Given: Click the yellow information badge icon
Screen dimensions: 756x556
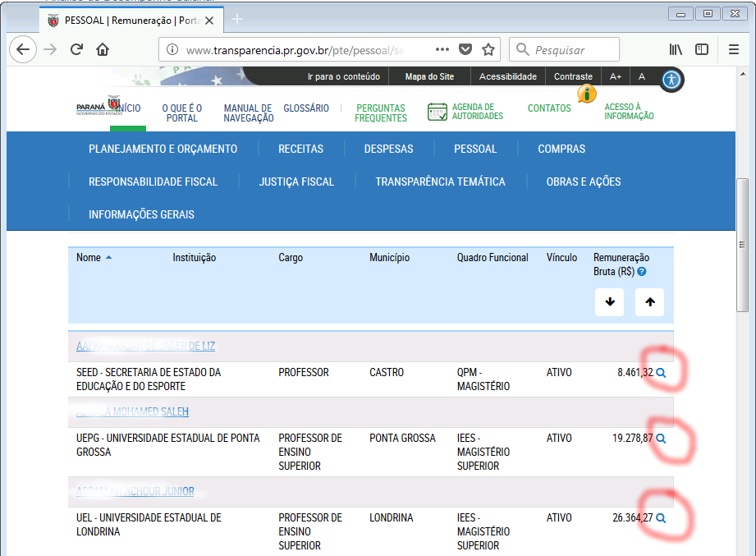Looking at the screenshot, I should 587,94.
